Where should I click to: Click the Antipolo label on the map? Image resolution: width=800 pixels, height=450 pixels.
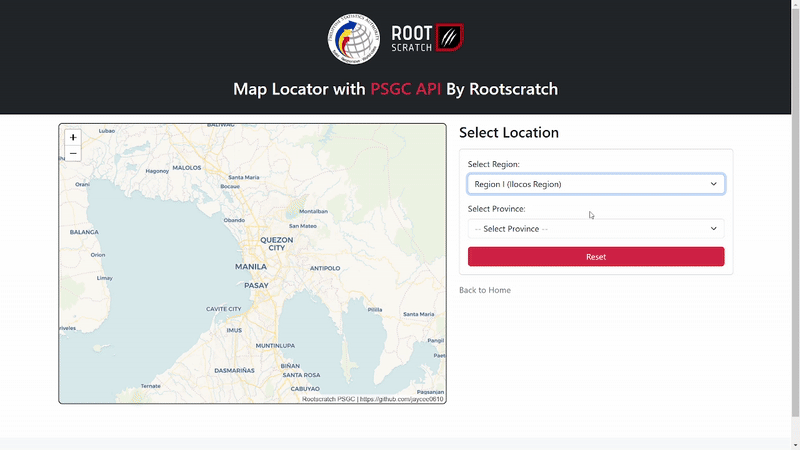click(x=325, y=268)
